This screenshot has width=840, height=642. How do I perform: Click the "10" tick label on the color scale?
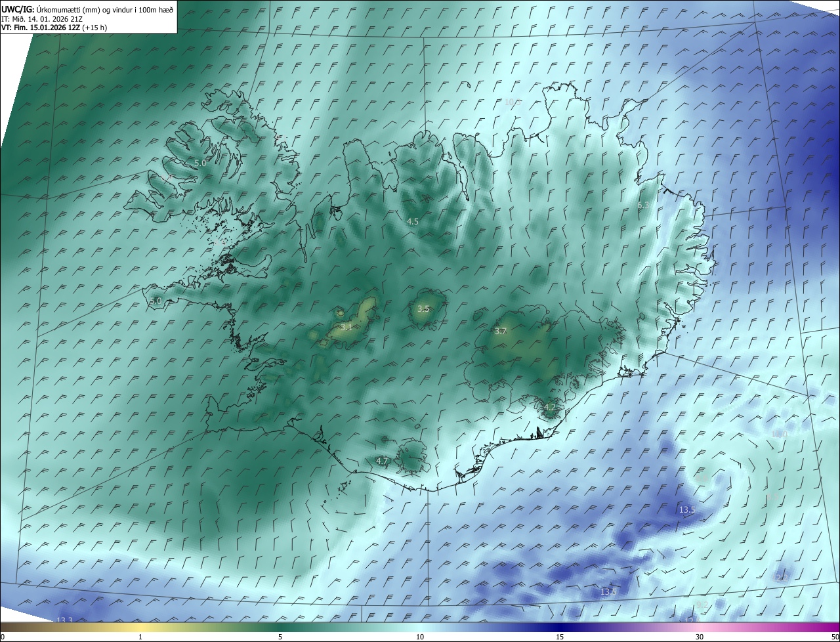pos(420,637)
